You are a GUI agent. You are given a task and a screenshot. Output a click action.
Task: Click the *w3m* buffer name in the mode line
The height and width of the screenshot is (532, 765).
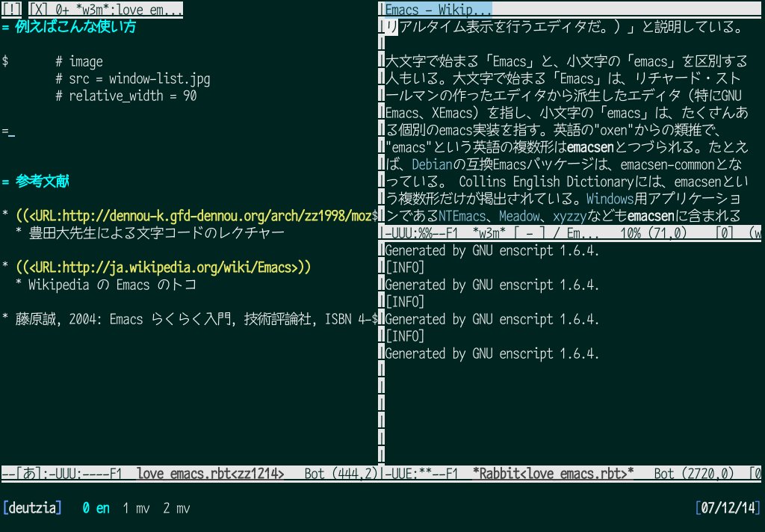pyautogui.click(x=489, y=233)
